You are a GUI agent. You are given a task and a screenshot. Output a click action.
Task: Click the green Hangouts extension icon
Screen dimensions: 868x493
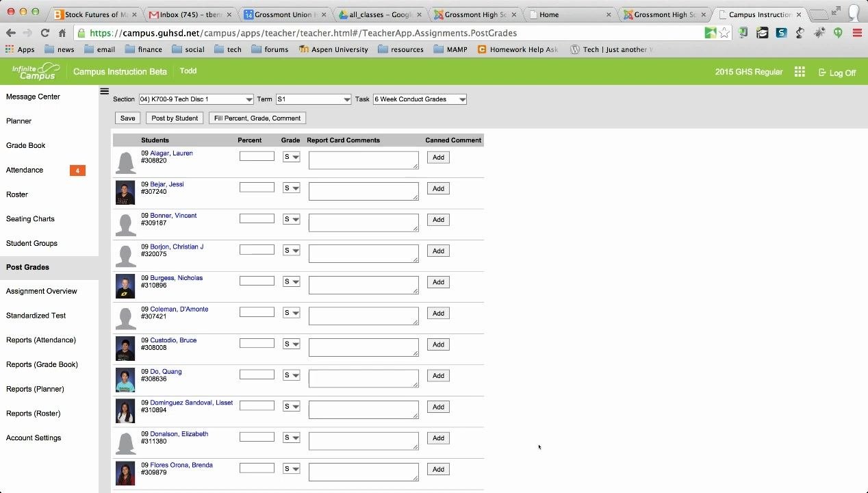pos(838,33)
